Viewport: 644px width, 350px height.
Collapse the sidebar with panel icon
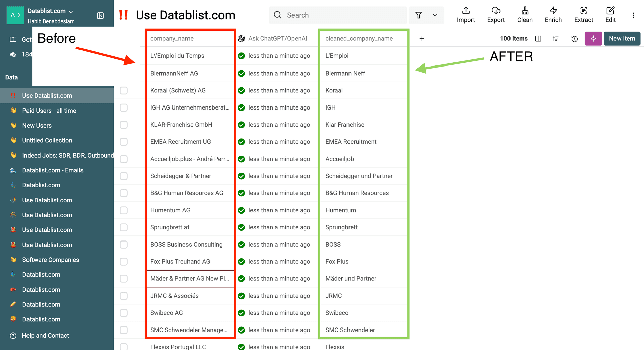click(x=100, y=16)
